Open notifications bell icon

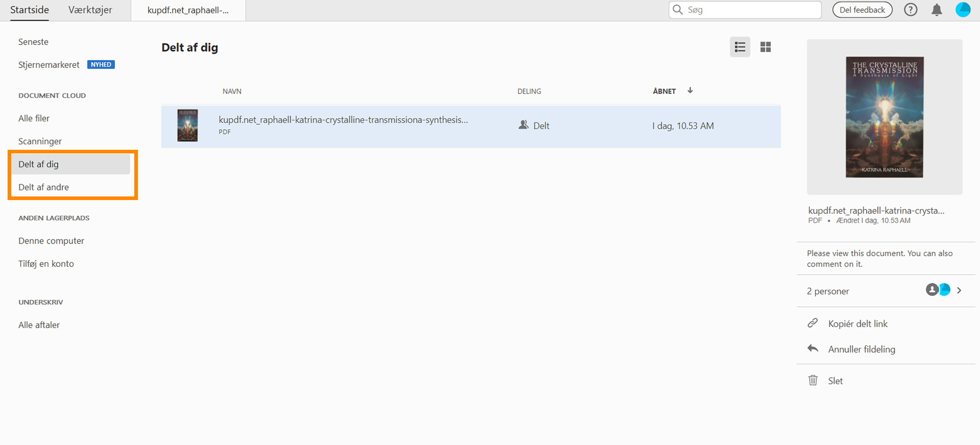point(936,10)
